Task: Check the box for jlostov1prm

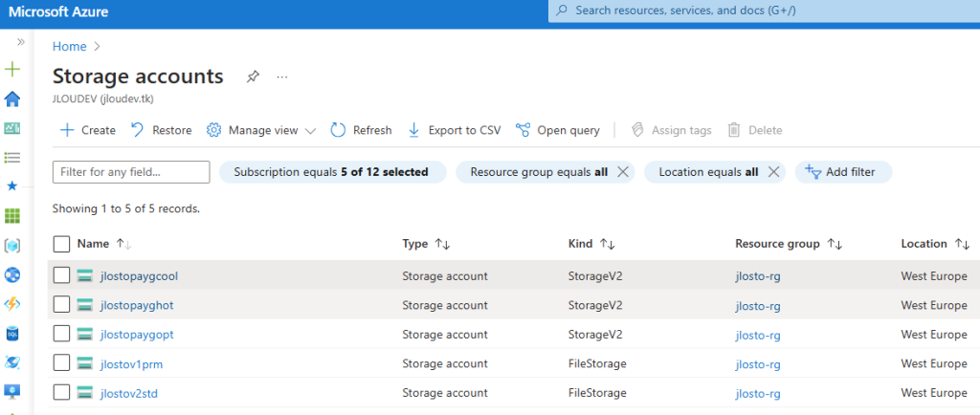Action: click(x=61, y=363)
